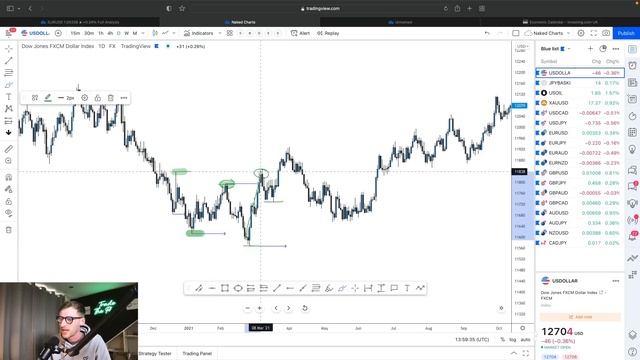Viewport: 640px width, 360px height.
Task: Lock the selected drawing
Action: (98, 98)
